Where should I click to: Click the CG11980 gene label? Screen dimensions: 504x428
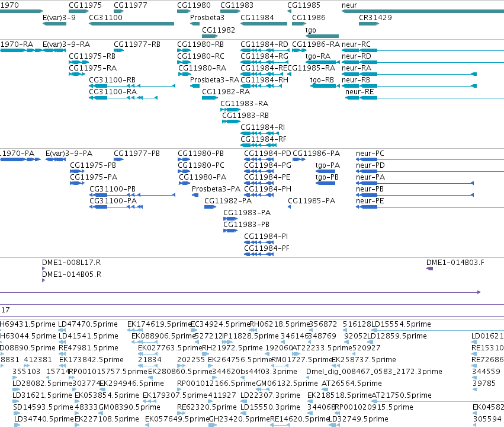(x=194, y=5)
